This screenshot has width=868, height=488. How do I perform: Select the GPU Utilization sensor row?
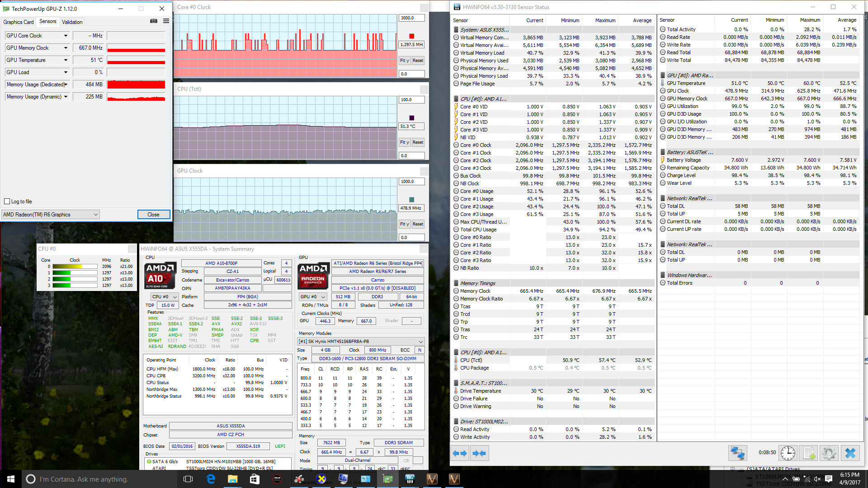(x=759, y=106)
